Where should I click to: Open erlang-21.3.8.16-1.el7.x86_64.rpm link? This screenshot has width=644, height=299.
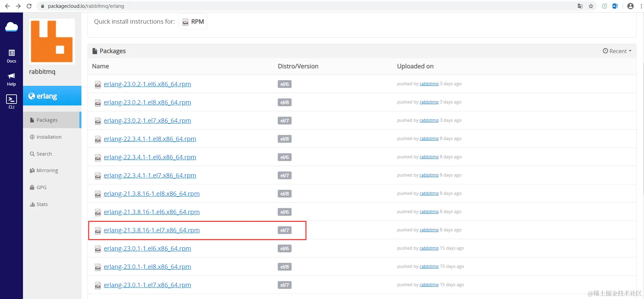(x=152, y=230)
